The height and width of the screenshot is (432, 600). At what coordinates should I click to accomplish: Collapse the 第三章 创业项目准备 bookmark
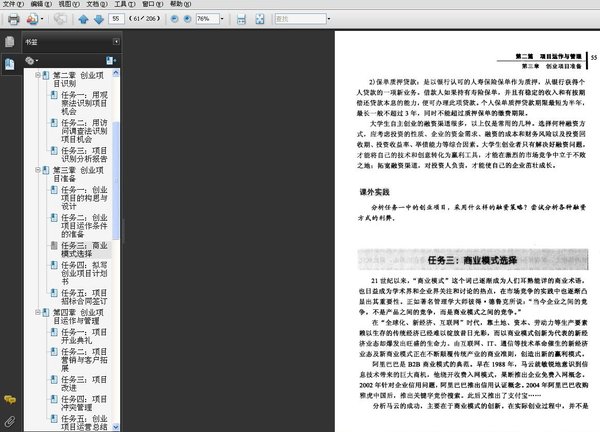point(38,170)
